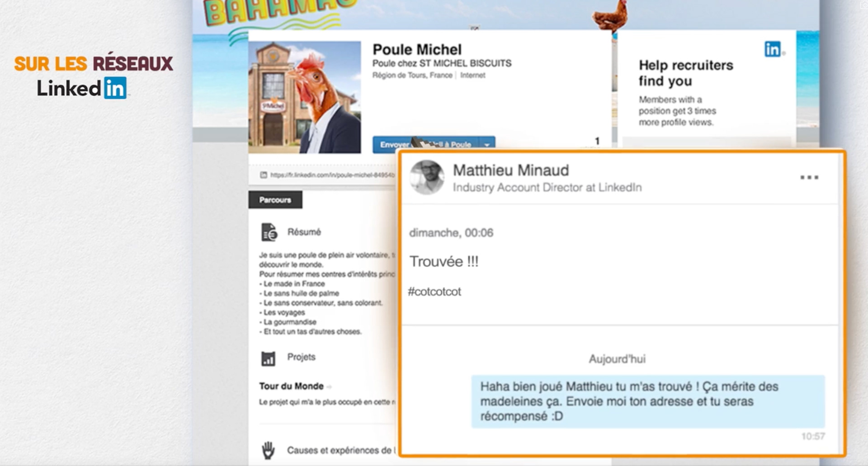Screen dimensions: 868x466
Task: Click the Matthieu Minaud name heading
Action: (511, 170)
